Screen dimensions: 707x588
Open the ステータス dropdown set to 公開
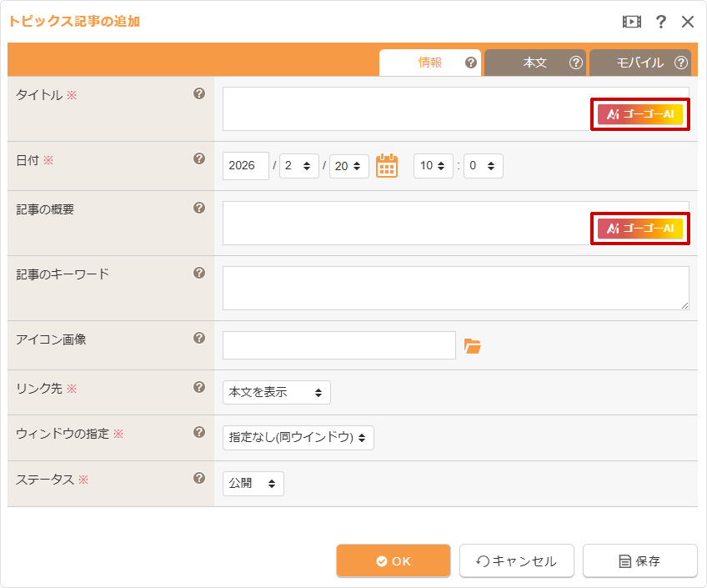coord(253,484)
